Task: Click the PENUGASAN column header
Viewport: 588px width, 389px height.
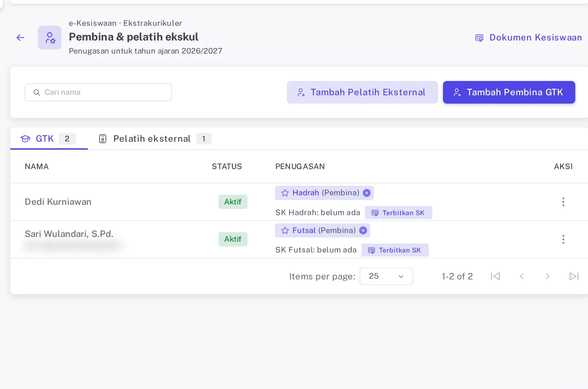Action: click(300, 167)
